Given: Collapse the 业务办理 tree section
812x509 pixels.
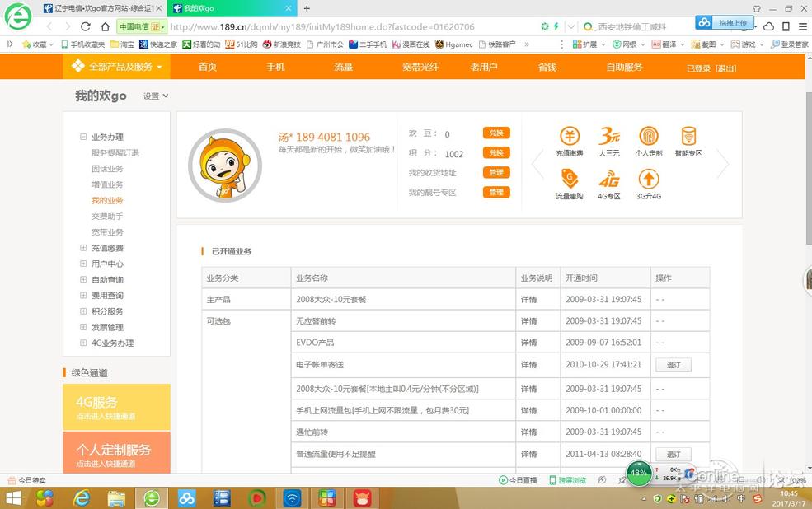Looking at the screenshot, I should 83,137.
